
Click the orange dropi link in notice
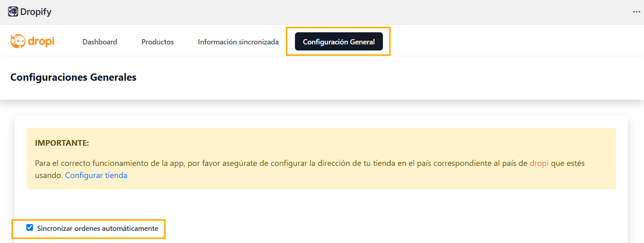(x=539, y=163)
